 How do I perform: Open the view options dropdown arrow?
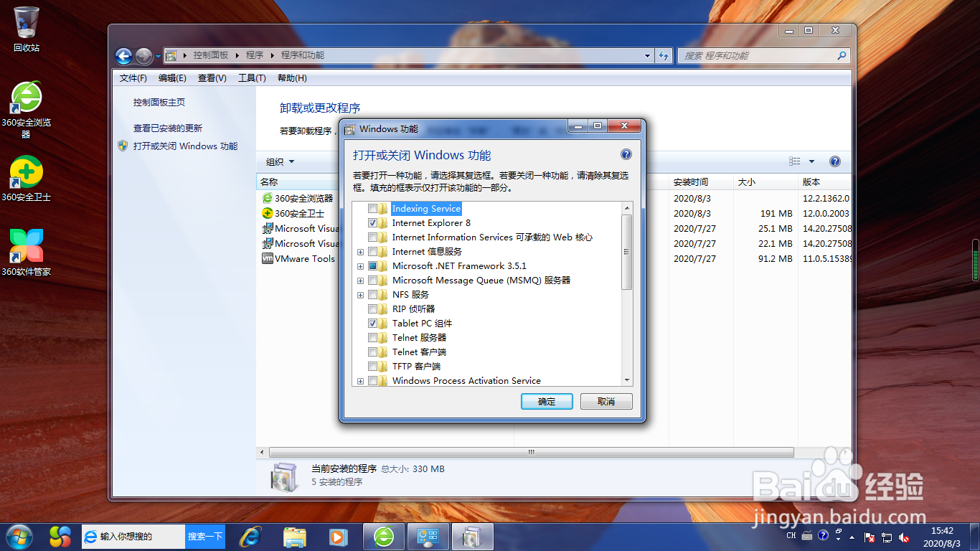coord(811,161)
